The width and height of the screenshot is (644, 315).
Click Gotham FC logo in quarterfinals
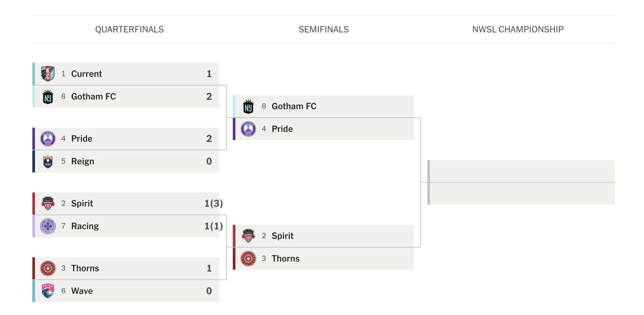(48, 97)
